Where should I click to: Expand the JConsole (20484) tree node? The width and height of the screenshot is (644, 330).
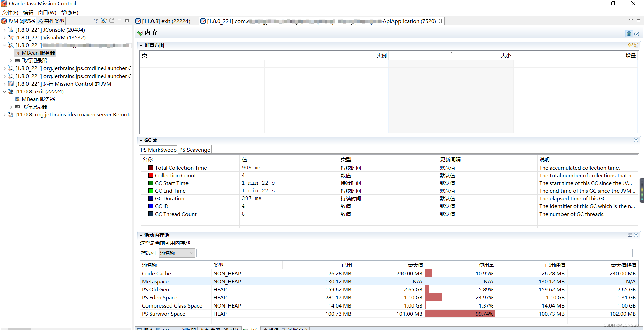tap(4, 30)
